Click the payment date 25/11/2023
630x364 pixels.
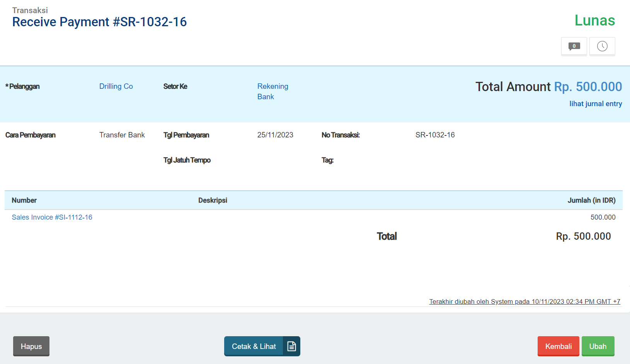coord(275,135)
